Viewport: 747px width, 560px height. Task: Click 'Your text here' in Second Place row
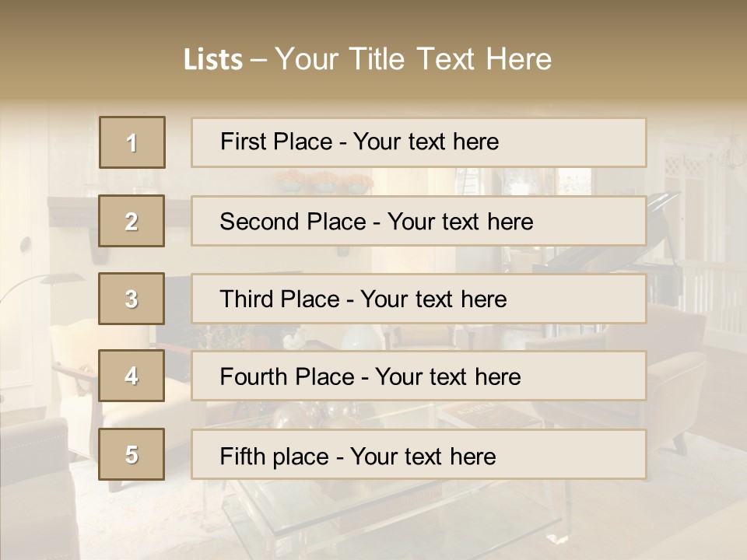[x=460, y=222]
